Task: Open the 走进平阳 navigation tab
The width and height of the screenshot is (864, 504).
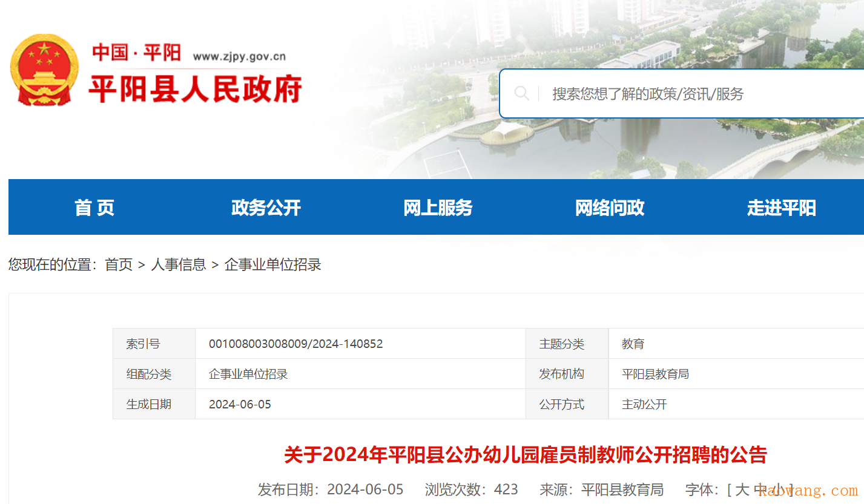Action: 782,207
